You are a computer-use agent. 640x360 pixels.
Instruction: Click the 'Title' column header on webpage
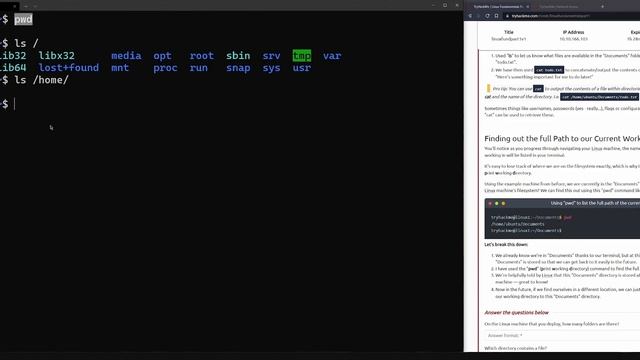point(509,32)
